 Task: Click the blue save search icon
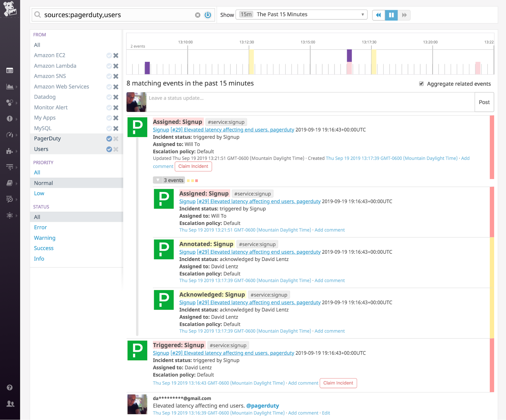click(x=208, y=15)
